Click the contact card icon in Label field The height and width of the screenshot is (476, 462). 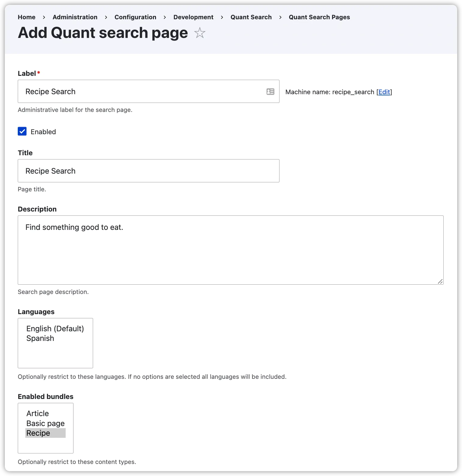click(270, 91)
